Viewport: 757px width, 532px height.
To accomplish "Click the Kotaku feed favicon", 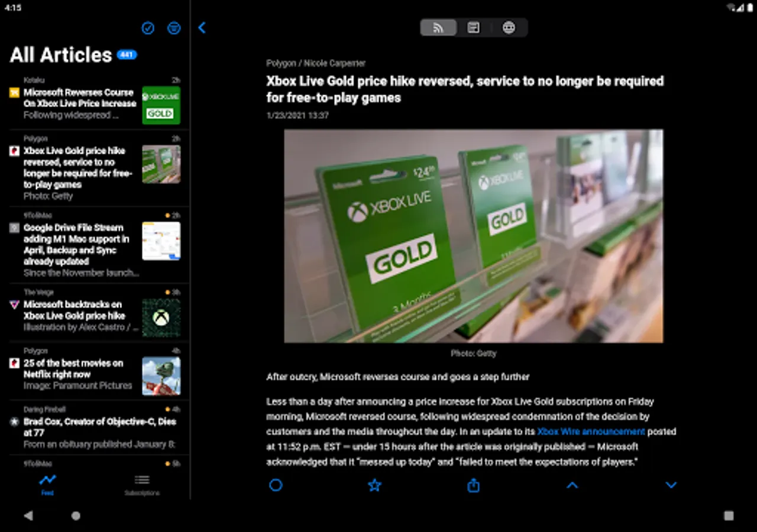I will click(14, 92).
